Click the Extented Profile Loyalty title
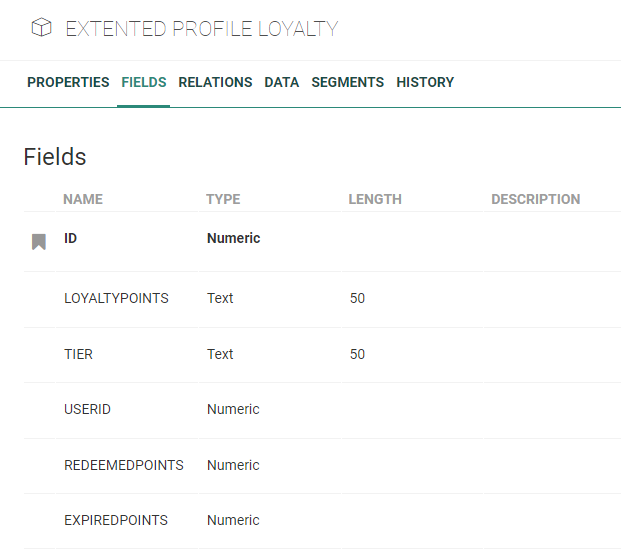This screenshot has height=551, width=621. click(202, 29)
